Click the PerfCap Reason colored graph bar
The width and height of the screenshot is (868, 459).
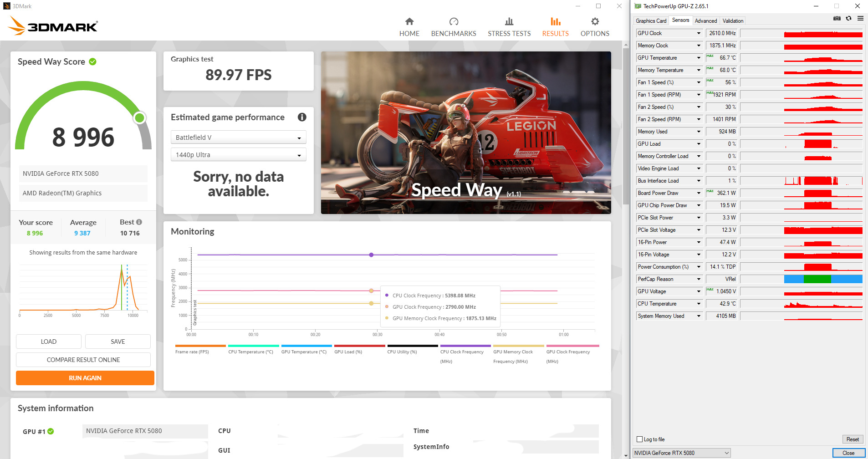(823, 279)
